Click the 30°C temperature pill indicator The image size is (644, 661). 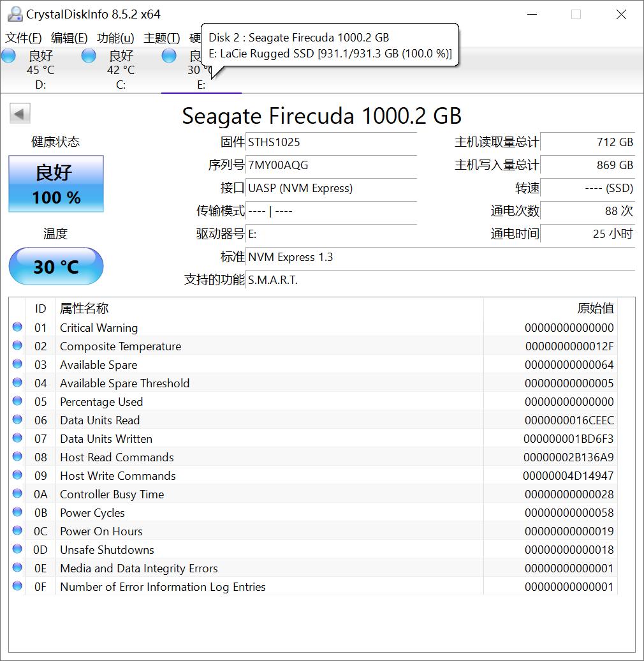pos(56,267)
